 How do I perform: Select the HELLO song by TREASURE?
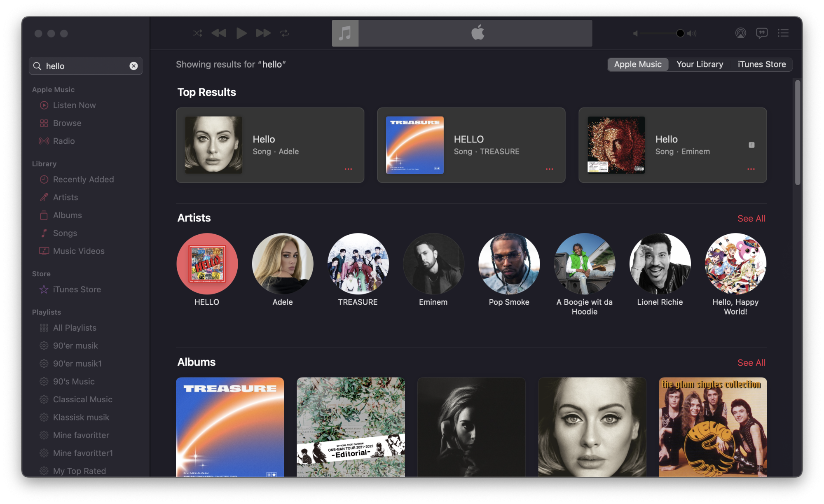(x=471, y=145)
